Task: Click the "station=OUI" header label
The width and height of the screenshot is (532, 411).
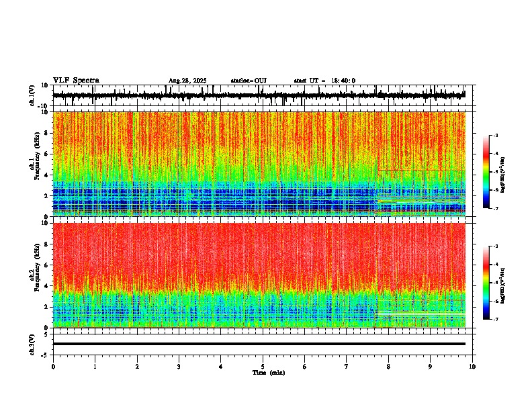Action: click(249, 81)
